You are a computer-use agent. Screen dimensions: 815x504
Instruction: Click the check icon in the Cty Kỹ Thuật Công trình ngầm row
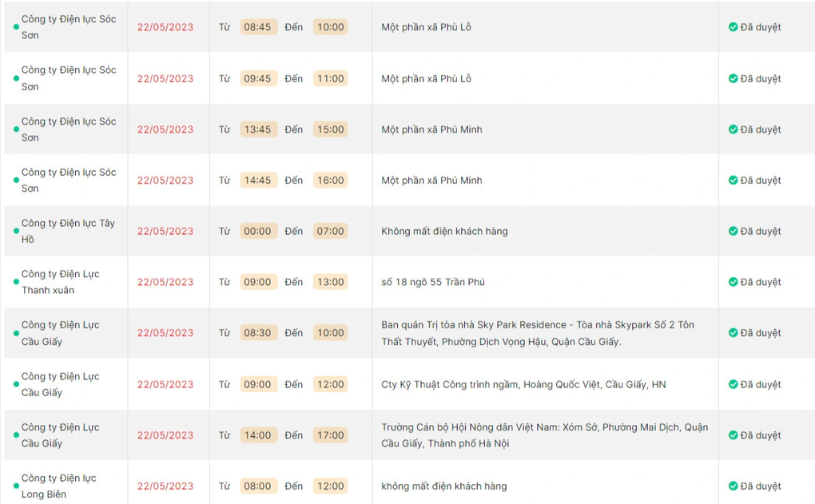[x=733, y=384]
